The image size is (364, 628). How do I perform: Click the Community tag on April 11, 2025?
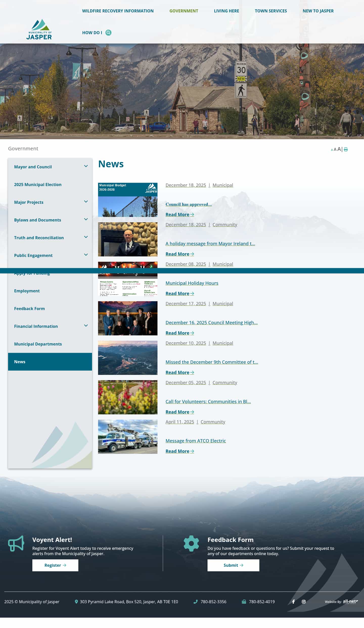pos(213,422)
